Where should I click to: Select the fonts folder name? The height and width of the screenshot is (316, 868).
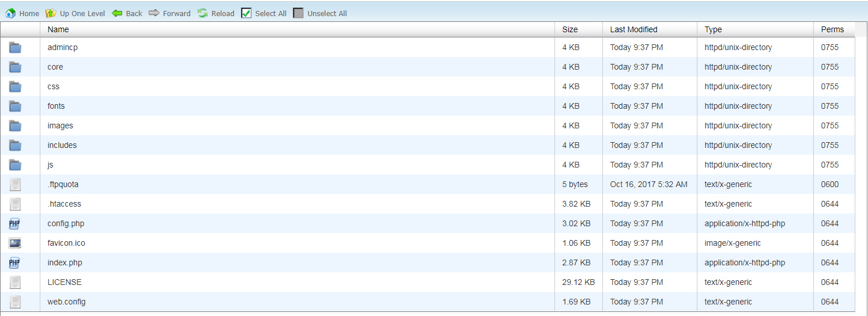click(56, 106)
